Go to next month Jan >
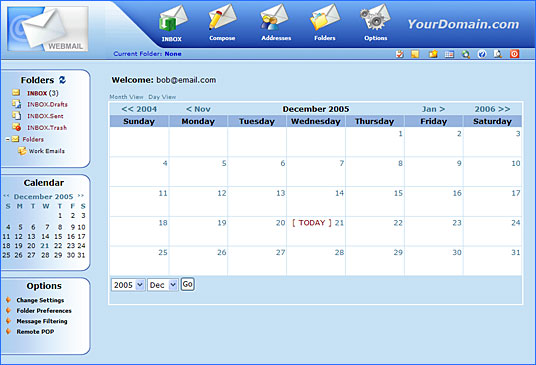 tap(433, 109)
